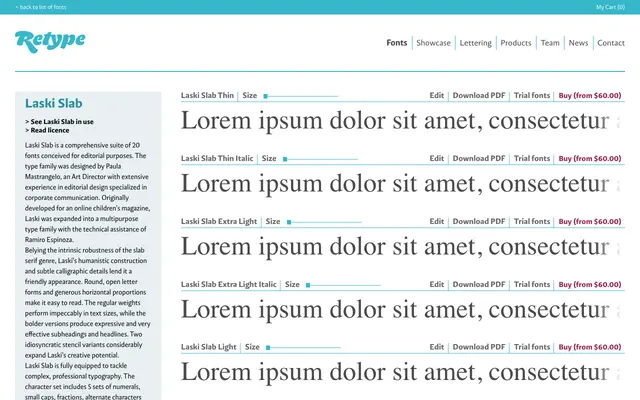Download PDF for Laski Slab Thin Italic

[479, 158]
